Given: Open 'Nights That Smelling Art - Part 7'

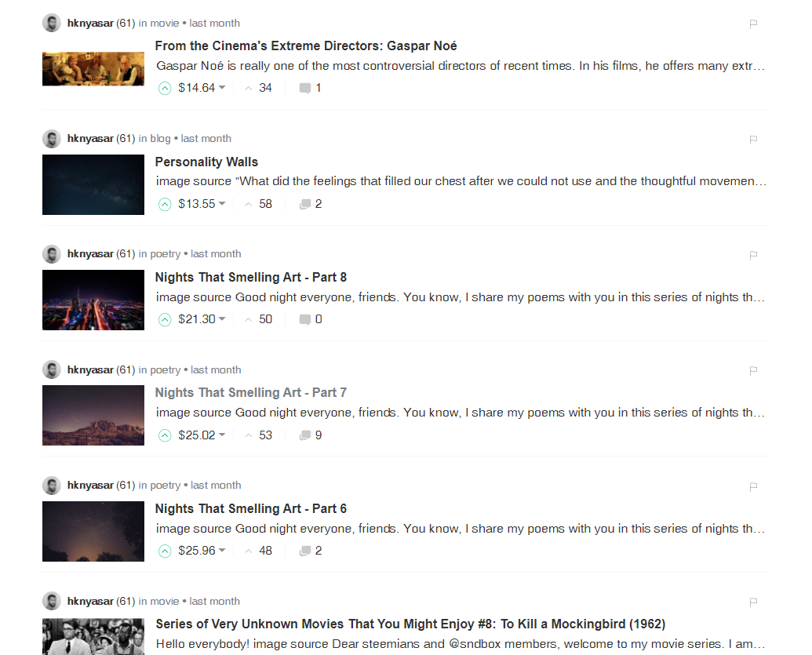Looking at the screenshot, I should click(x=250, y=393).
